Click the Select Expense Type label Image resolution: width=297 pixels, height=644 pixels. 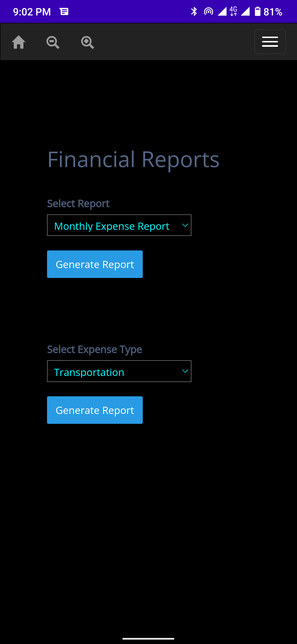click(95, 350)
